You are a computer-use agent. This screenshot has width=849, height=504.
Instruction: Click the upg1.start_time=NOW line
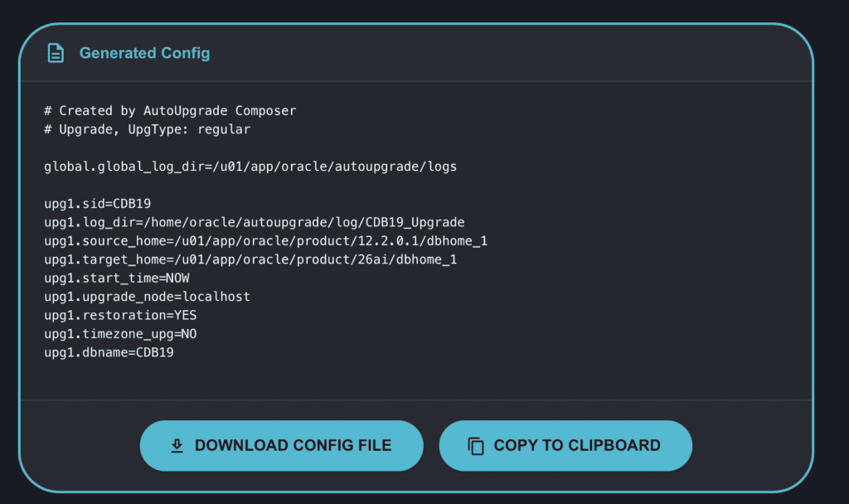[x=116, y=278]
